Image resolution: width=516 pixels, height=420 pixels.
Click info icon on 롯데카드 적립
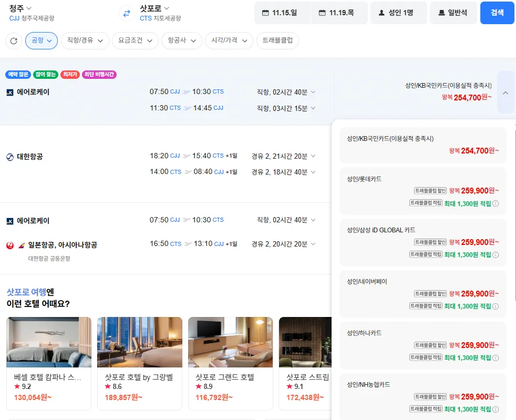coord(496,203)
